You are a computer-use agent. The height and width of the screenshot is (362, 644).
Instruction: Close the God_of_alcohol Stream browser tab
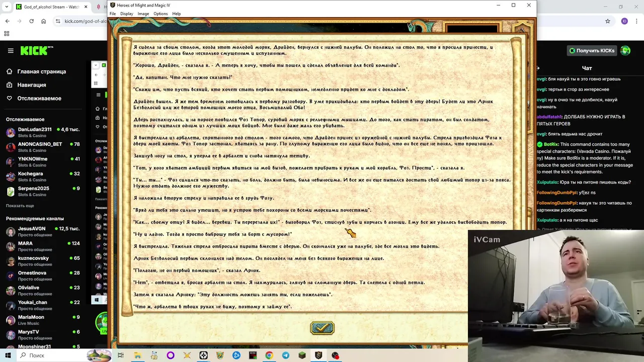coord(85,7)
